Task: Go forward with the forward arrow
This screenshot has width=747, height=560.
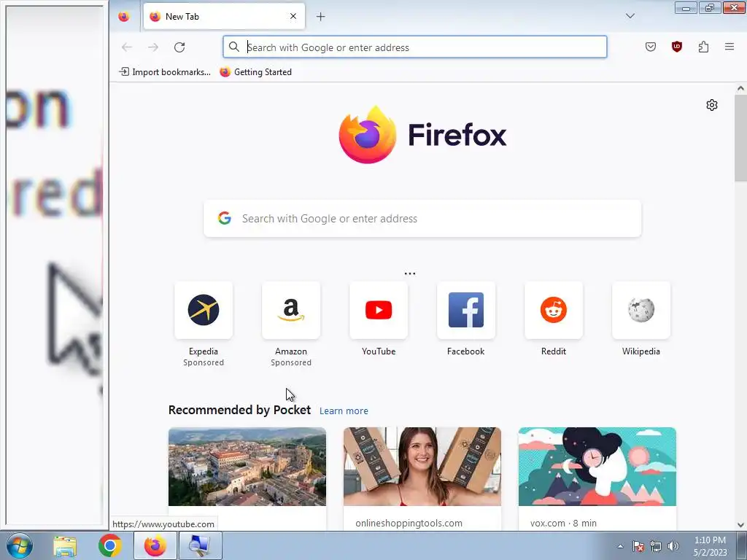Action: 153,47
